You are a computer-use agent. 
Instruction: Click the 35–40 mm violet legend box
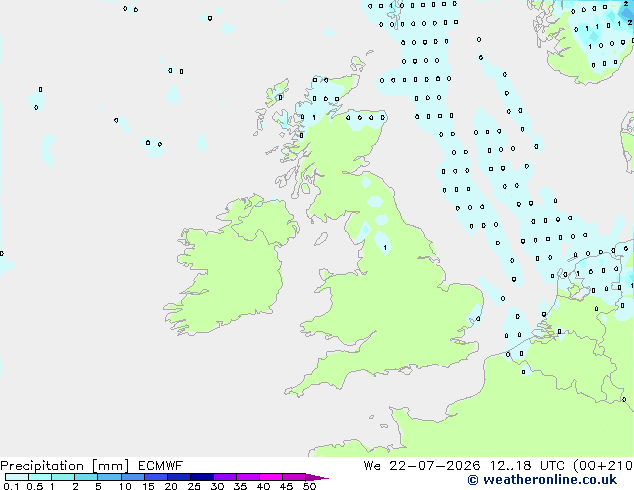tap(247, 477)
